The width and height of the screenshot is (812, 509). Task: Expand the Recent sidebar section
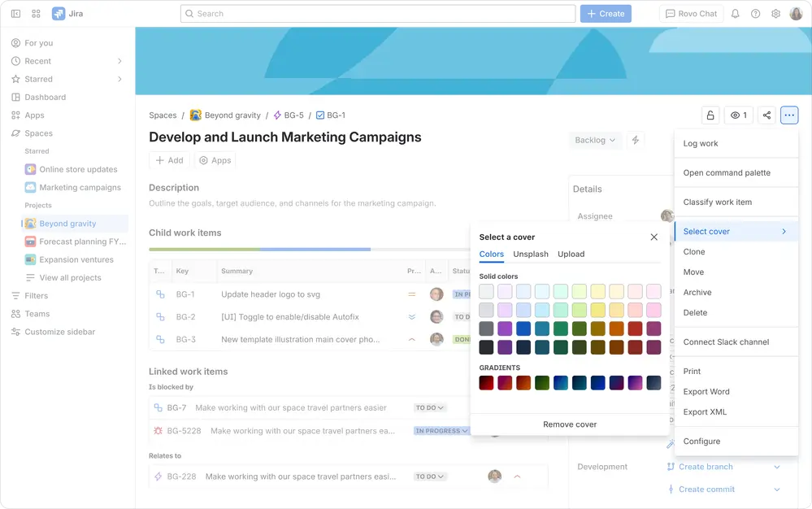119,61
